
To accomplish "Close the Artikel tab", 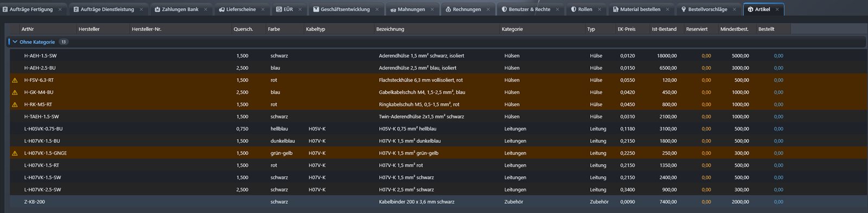I will coord(777,9).
